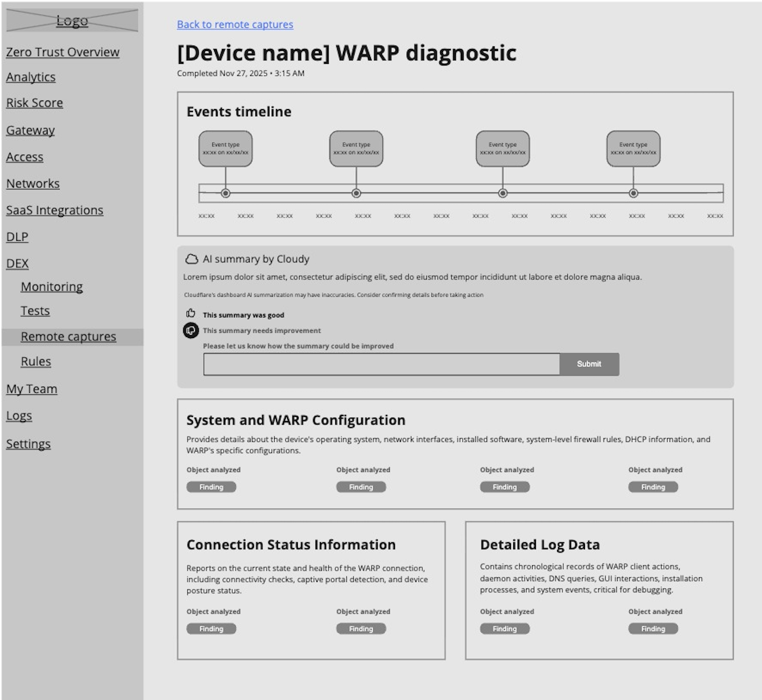Screen dimensions: 762x700
Task: Click the second event marker on the timeline
Action: tap(356, 193)
